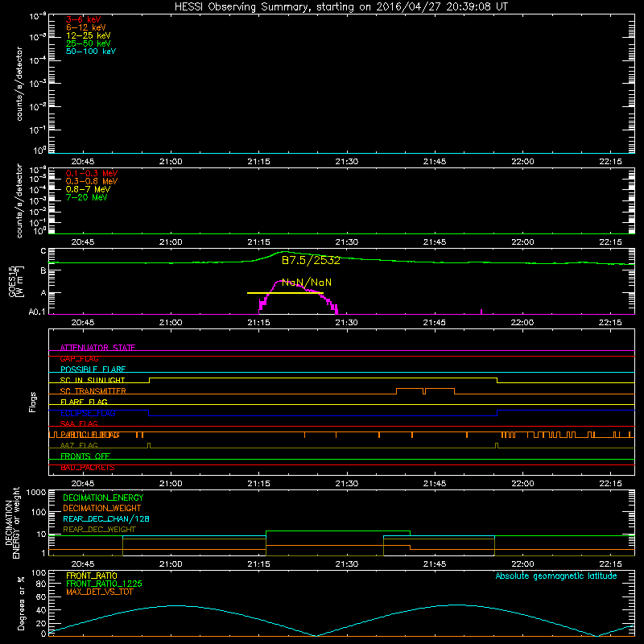Click the DECIMATION_WEIGHT legend label
The height and width of the screenshot is (644, 644).
(102, 508)
